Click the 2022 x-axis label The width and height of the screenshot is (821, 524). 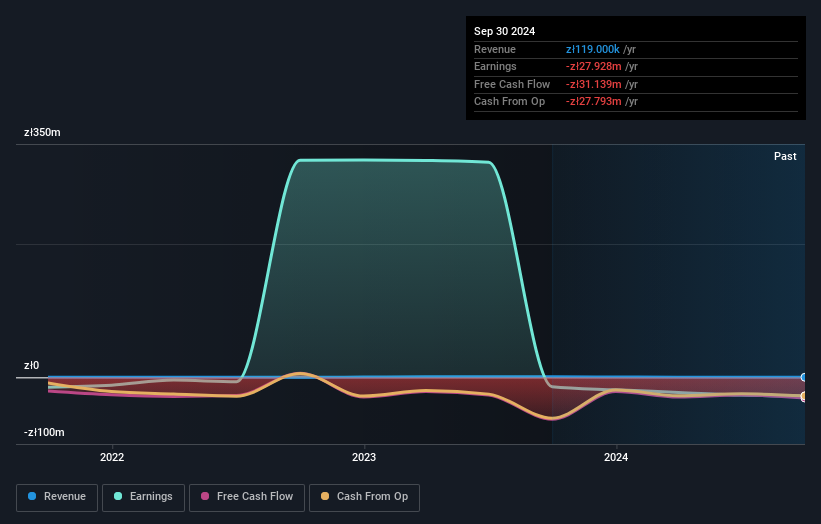112,457
